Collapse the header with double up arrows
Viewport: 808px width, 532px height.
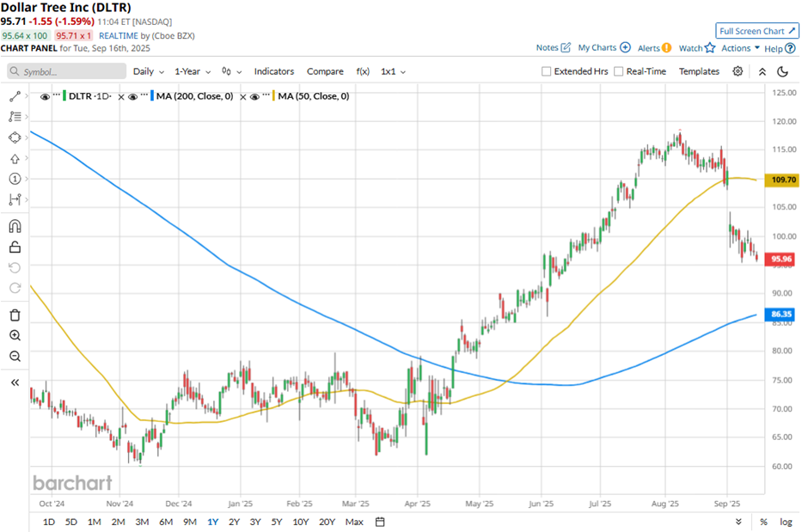pyautogui.click(x=762, y=71)
